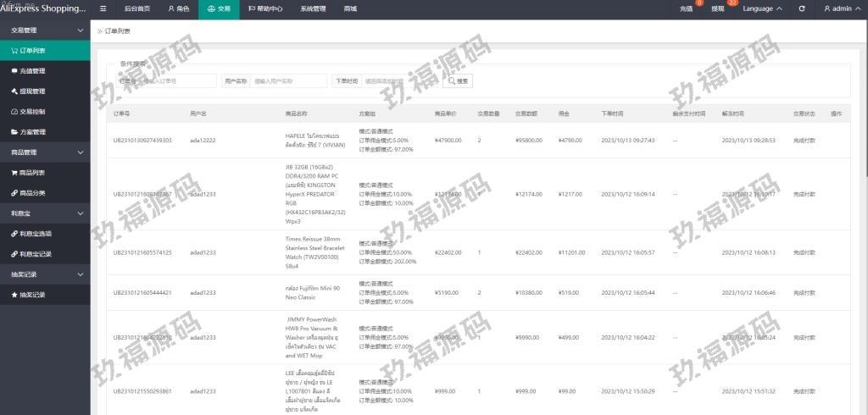Open the starred 抽奖记录 sidebar item
868x415 pixels.
(45, 295)
